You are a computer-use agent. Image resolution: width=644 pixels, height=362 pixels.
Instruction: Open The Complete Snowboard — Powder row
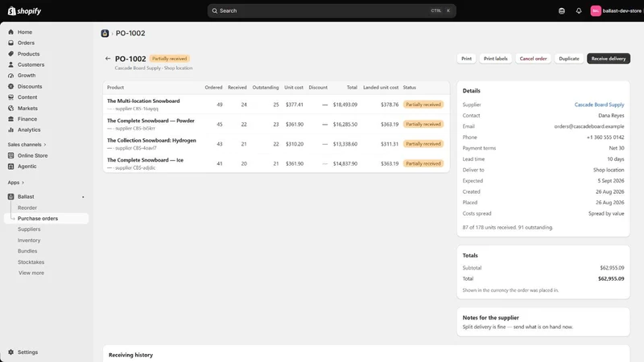pos(276,124)
